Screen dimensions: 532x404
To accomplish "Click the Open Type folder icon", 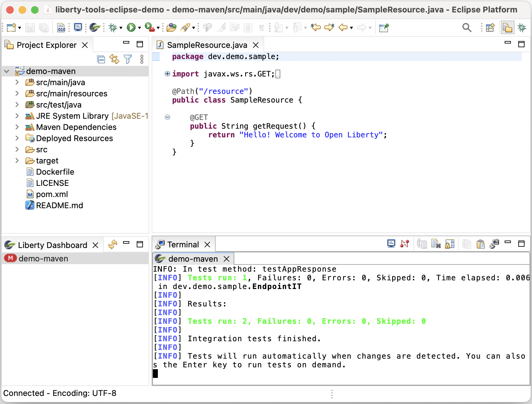I will coord(171,28).
